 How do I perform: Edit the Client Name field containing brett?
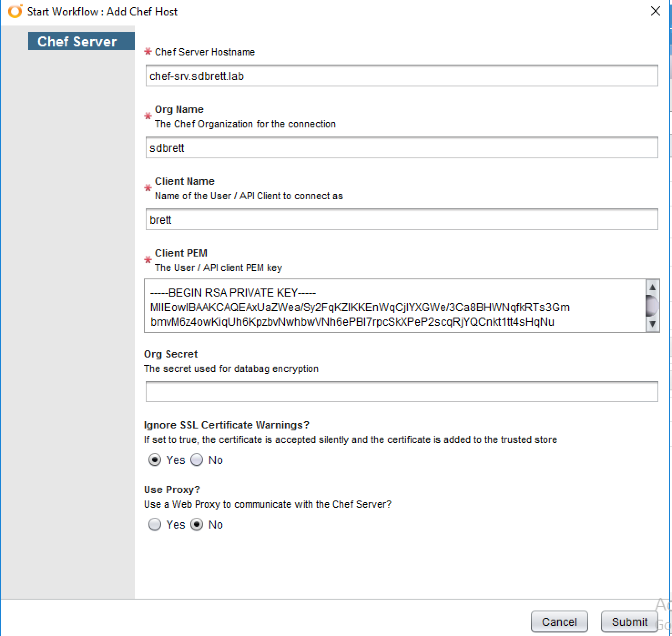402,219
